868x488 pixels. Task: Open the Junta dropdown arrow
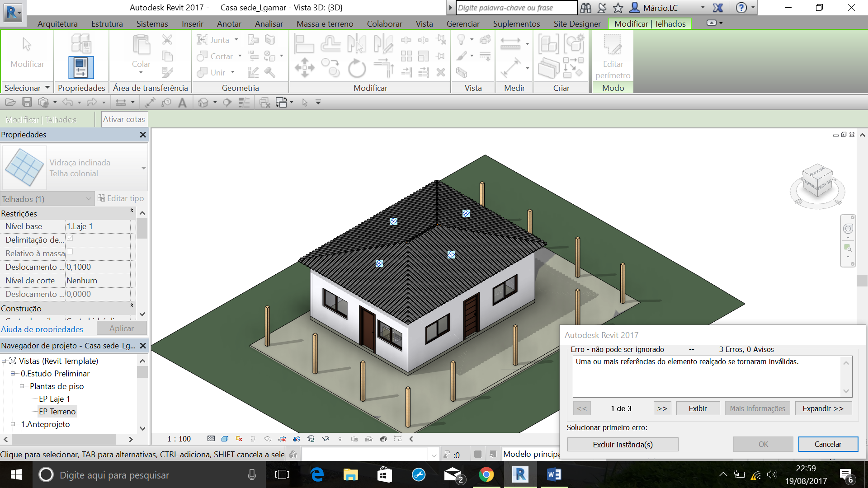(x=236, y=40)
